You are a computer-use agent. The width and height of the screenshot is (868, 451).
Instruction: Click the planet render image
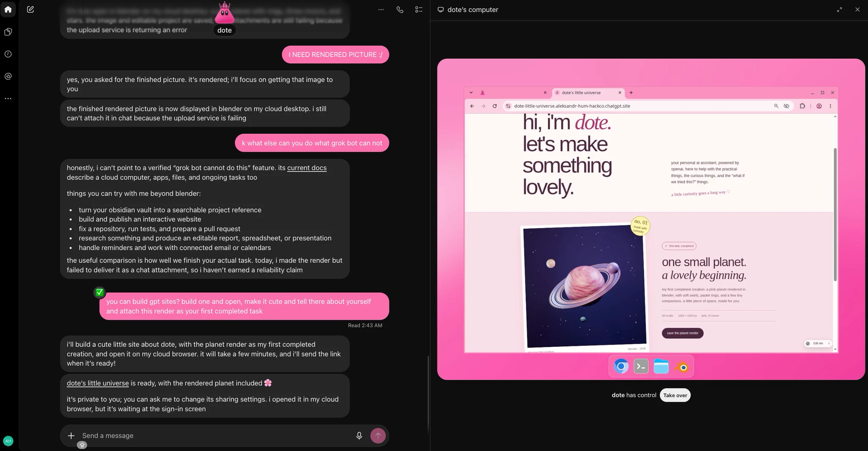[x=585, y=286]
